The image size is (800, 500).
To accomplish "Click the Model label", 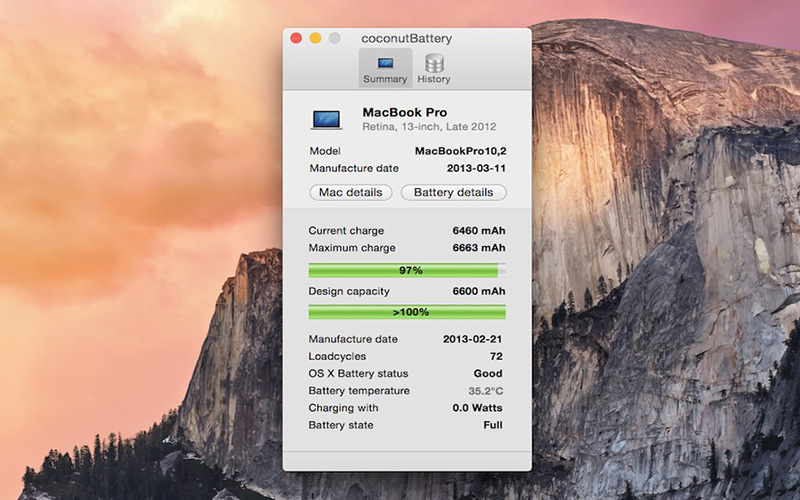I will click(325, 151).
